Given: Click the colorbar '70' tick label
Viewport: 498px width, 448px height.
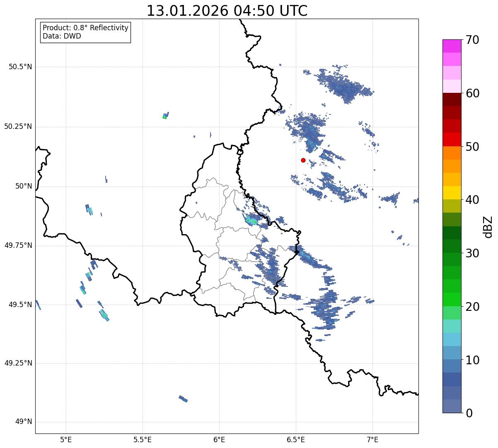Looking at the screenshot, I should point(472,40).
